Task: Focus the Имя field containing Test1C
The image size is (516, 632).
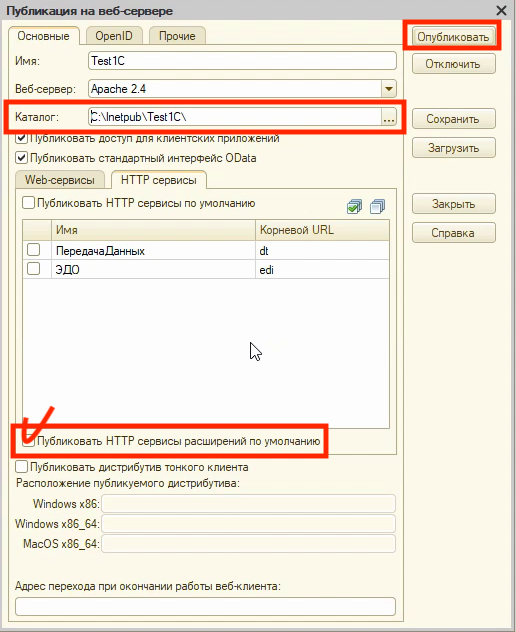Action: (x=242, y=61)
